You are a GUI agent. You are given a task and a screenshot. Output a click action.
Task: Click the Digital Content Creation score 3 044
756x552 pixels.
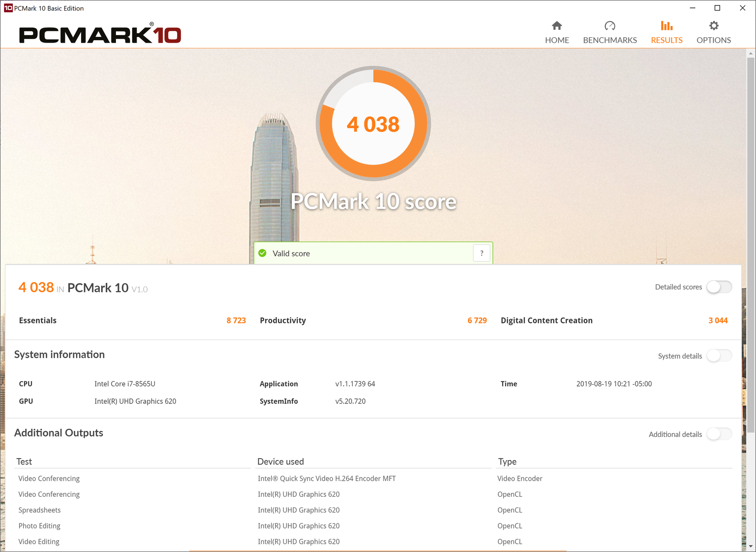[x=718, y=321]
